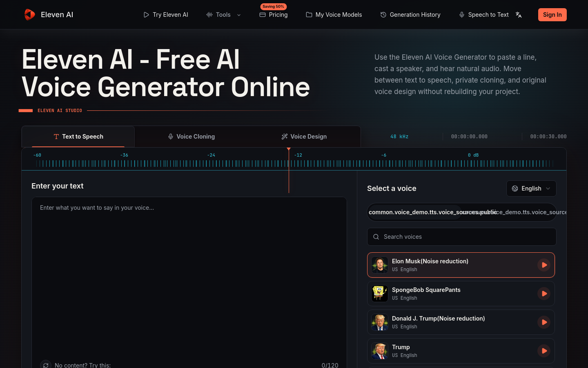
Task: Click the Saving 50% badge
Action: click(274, 7)
